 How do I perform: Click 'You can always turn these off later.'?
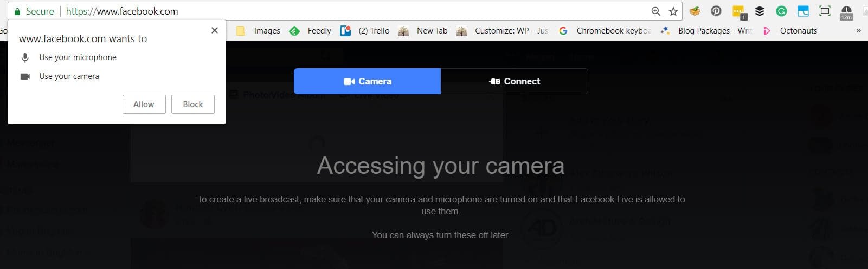click(x=440, y=235)
